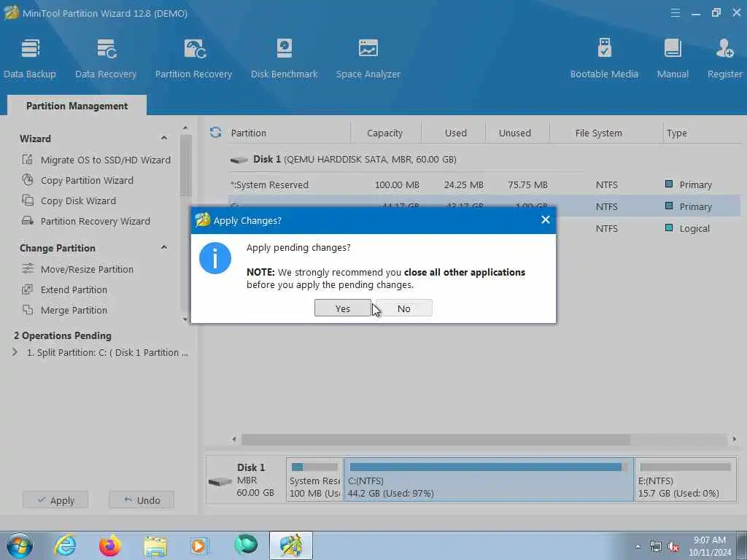
Task: Select the E:(NTFS) block in disk map
Action: tap(686, 480)
